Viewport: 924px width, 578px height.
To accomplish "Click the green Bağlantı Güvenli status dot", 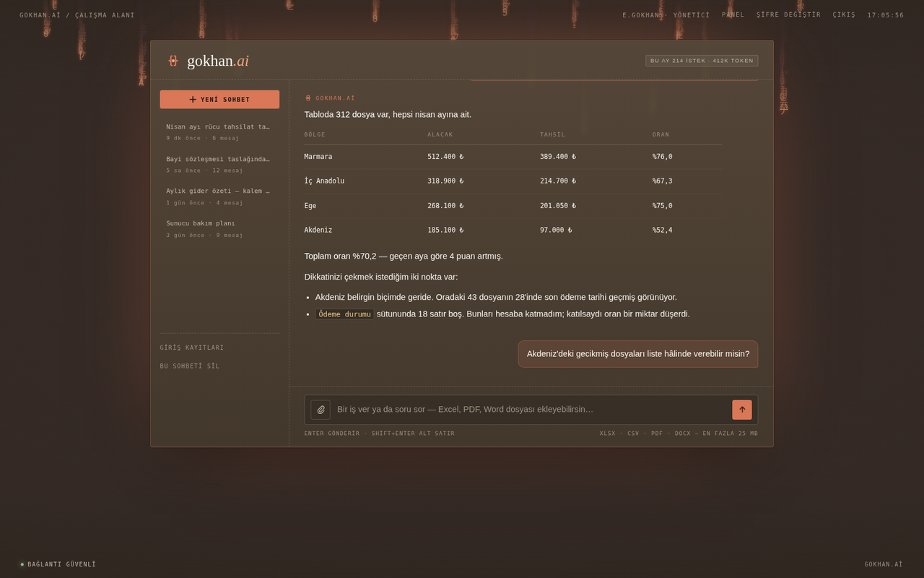I will [x=22, y=564].
